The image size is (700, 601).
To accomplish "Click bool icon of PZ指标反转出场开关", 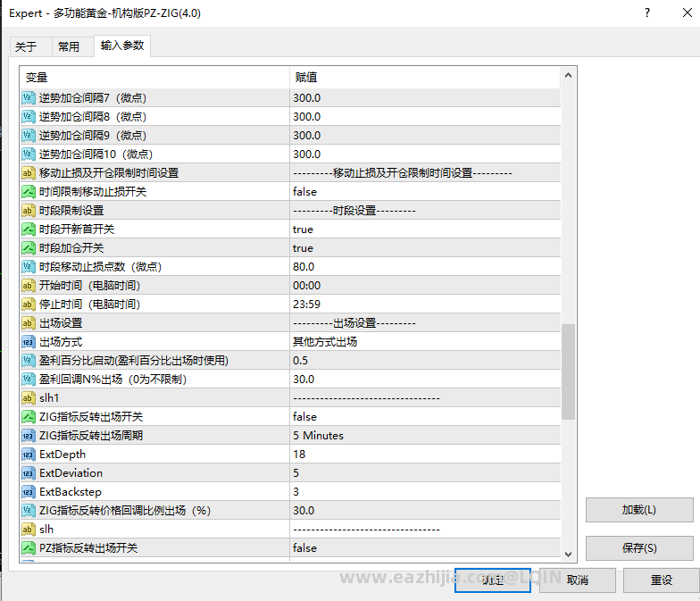I will [29, 548].
